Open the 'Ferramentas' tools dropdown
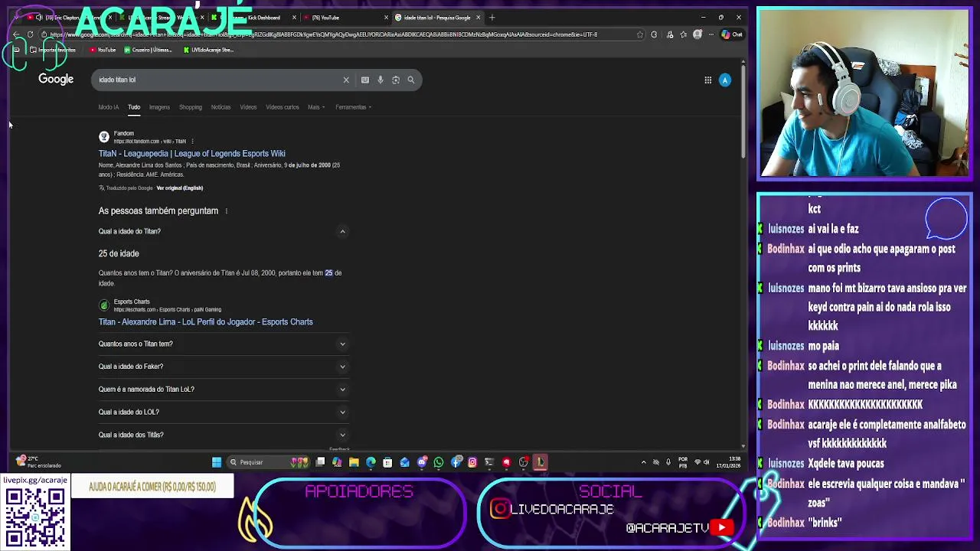 (353, 107)
